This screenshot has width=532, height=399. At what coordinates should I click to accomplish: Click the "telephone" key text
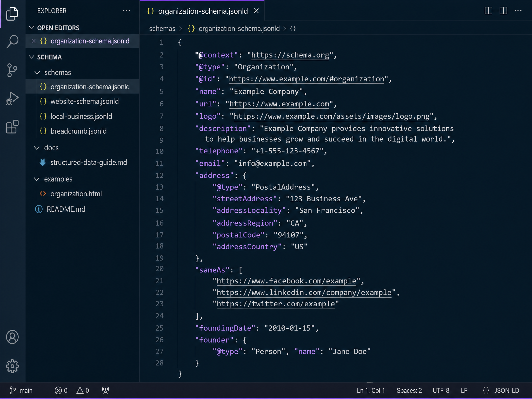(219, 151)
